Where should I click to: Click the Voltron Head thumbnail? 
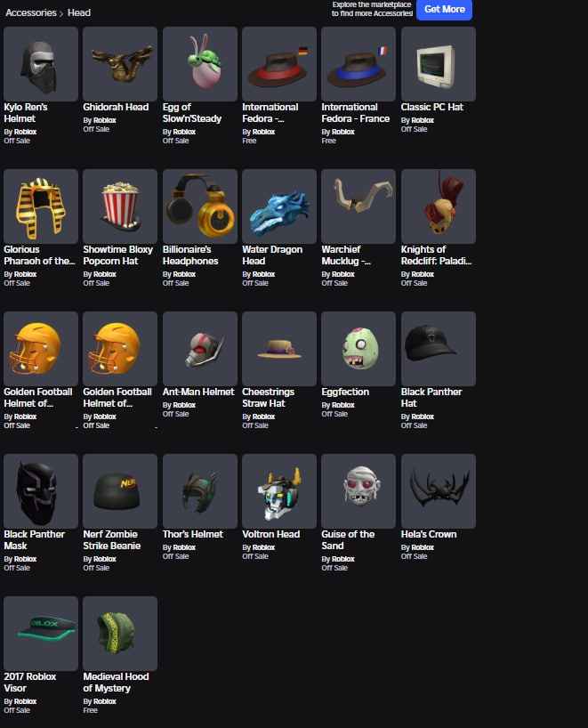279,491
